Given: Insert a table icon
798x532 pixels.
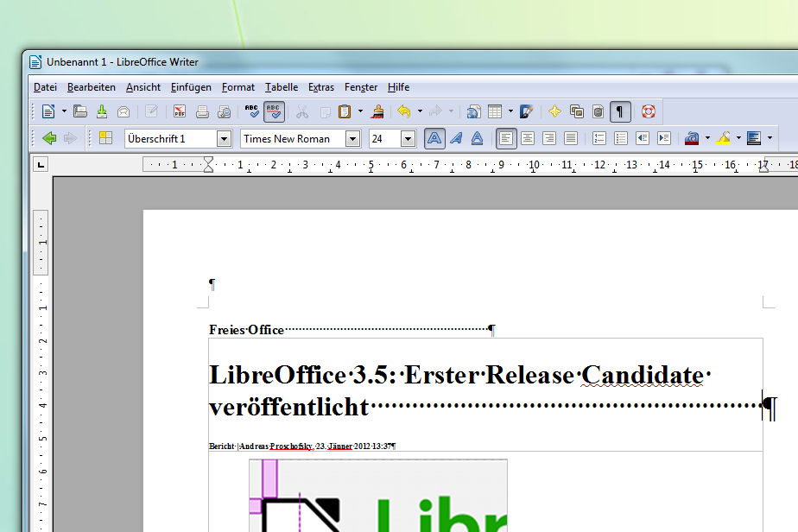Looking at the screenshot, I should [x=495, y=111].
